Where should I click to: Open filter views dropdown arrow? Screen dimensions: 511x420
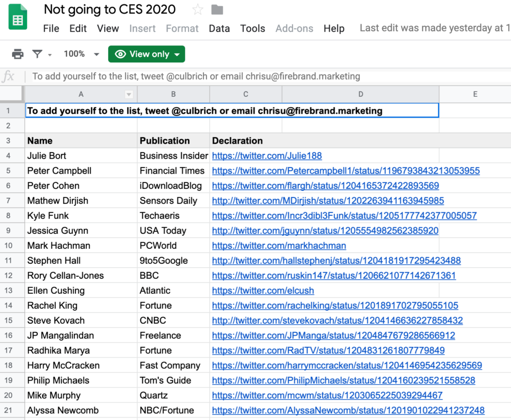click(x=50, y=55)
